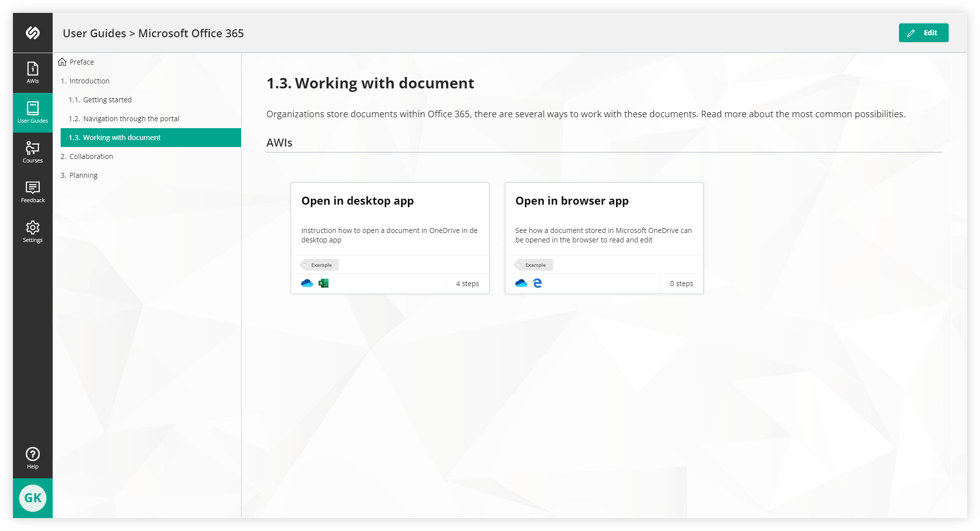Expand section 2. Collaboration
This screenshot has width=980, height=531.
pos(91,156)
